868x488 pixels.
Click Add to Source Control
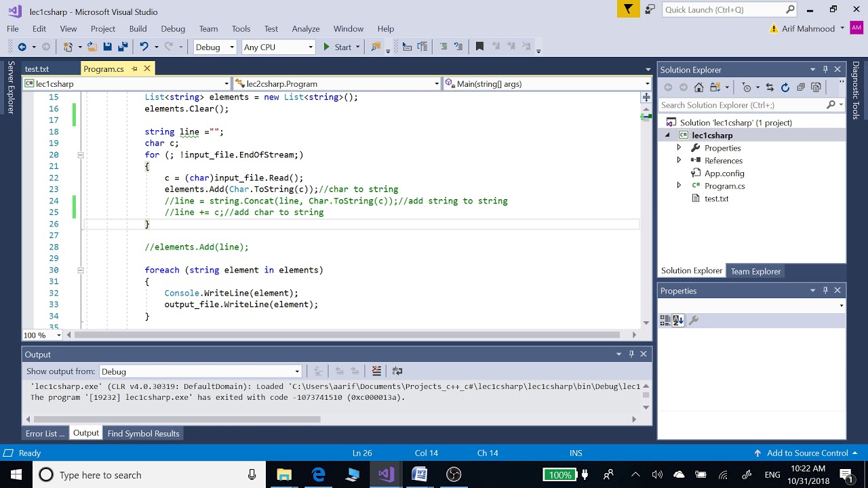coord(806,453)
